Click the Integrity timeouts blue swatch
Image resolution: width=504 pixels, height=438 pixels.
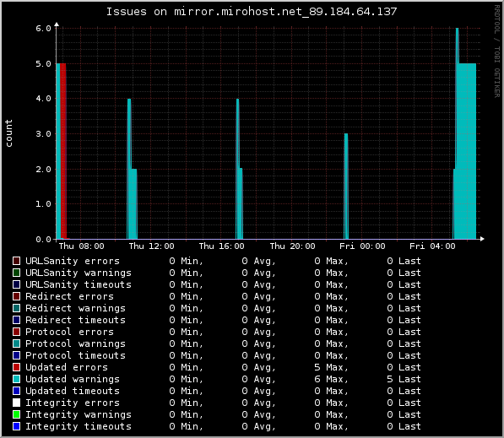16,426
